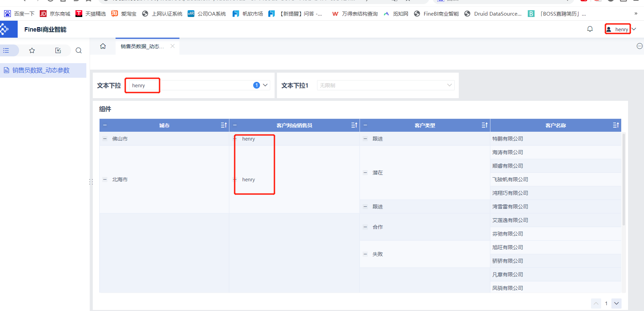Sort the 客户名称 column
The height and width of the screenshot is (311, 644).
click(x=615, y=125)
